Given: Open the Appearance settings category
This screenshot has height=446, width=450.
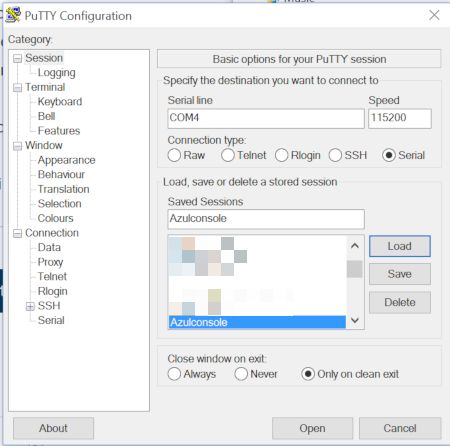Looking at the screenshot, I should [67, 160].
